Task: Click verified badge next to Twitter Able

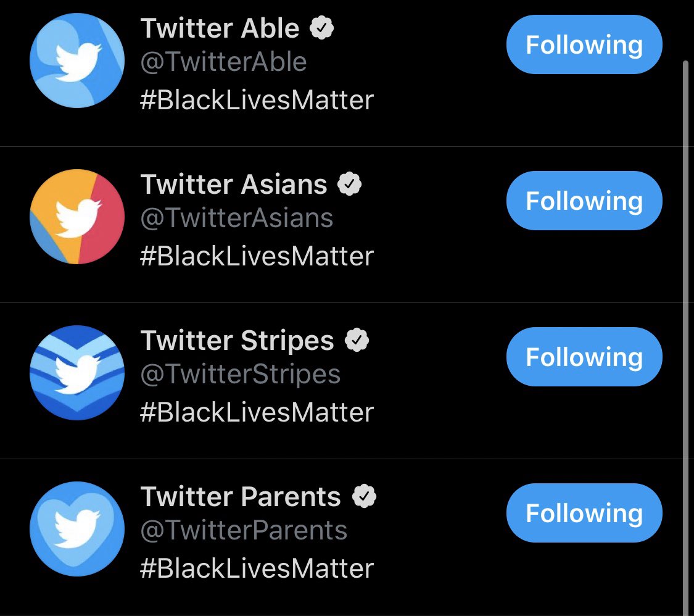Action: [321, 28]
